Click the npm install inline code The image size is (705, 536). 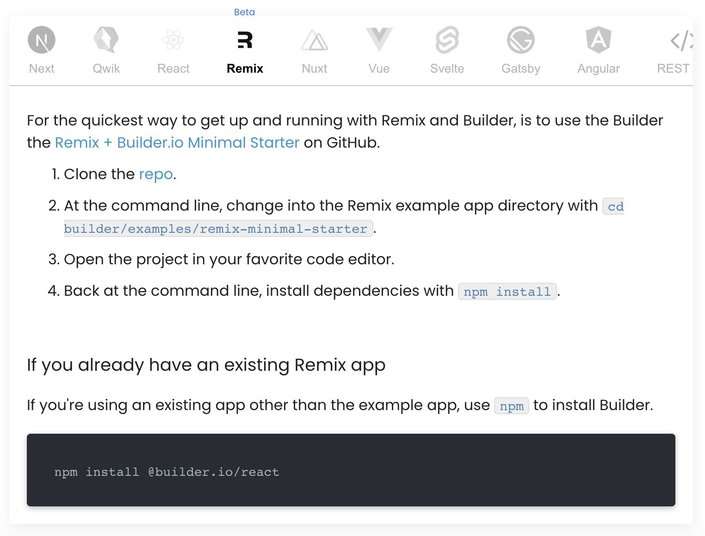507,291
